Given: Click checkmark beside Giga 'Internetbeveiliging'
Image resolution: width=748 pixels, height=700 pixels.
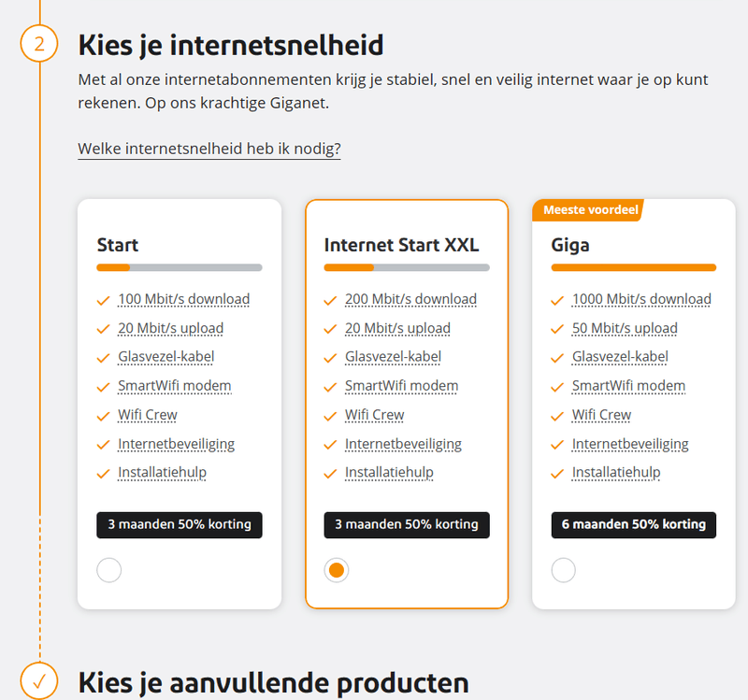Looking at the screenshot, I should click(557, 445).
